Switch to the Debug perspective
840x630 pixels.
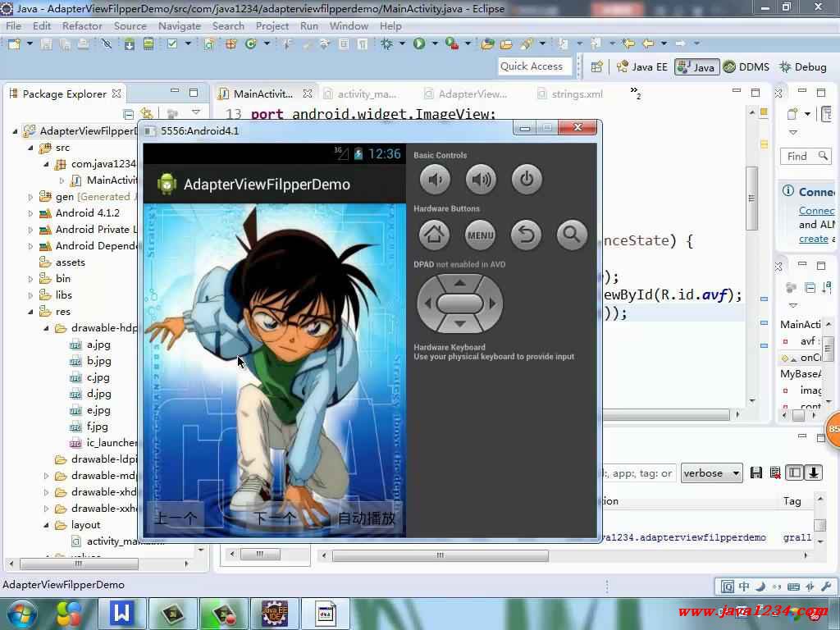point(802,67)
